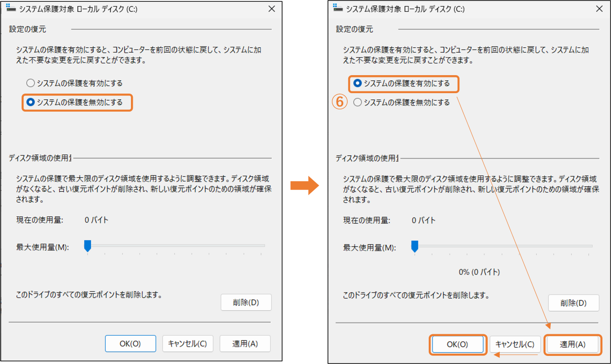Click the left dialog title システム保護対象 ローカル ディスク (C:)

click(78, 9)
